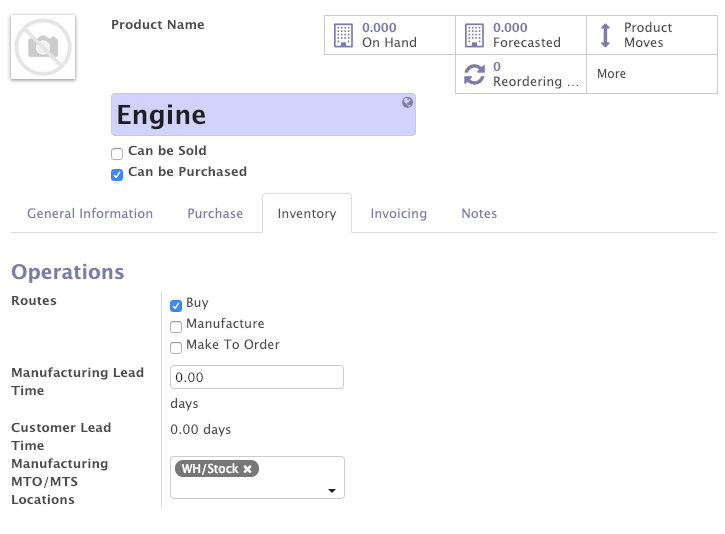Click the Reordering refresh icon
The height and width of the screenshot is (534, 725).
(474, 74)
